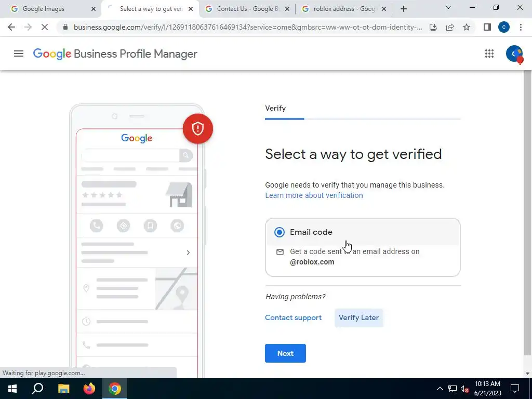This screenshot has height=399, width=532.
Task: Share this page from address bar
Action: 450,27
